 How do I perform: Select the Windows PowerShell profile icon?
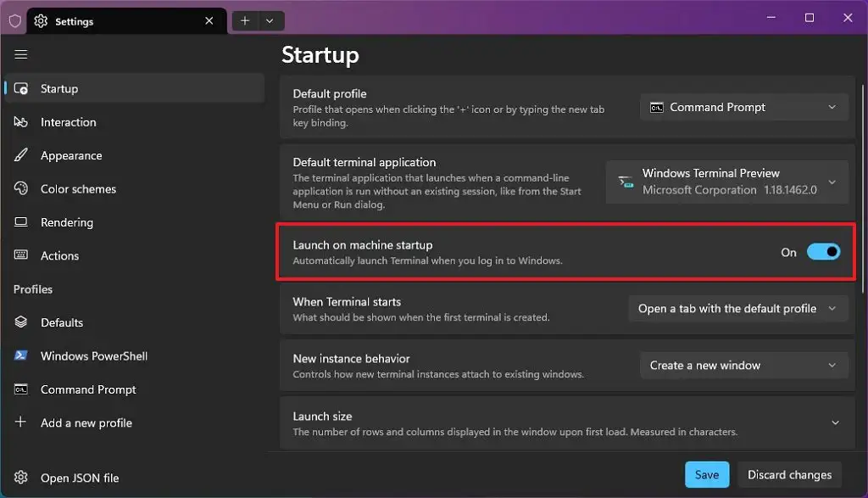[x=23, y=355]
